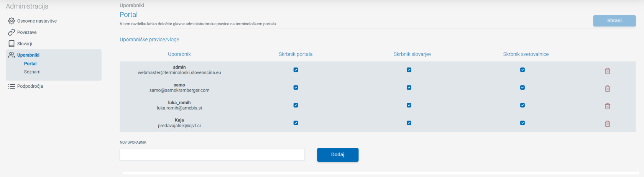The image size is (644, 177).
Task: Open Portal submenu item under Uporabniki
Action: coord(30,64)
